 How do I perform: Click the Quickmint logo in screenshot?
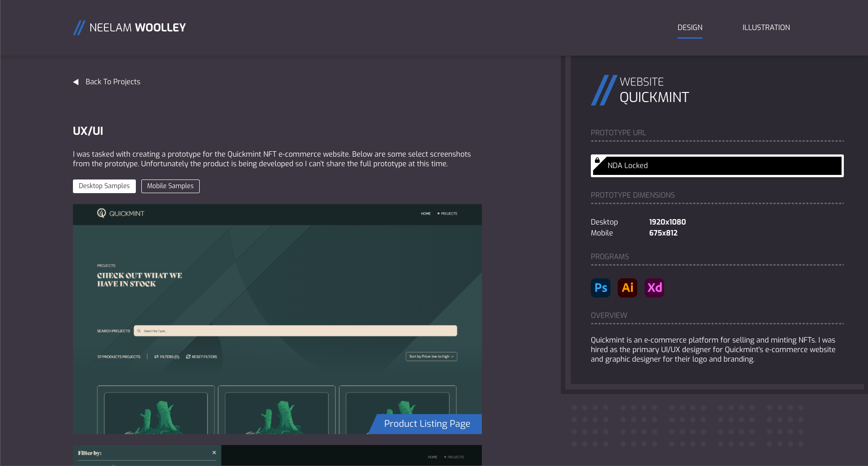click(x=121, y=214)
